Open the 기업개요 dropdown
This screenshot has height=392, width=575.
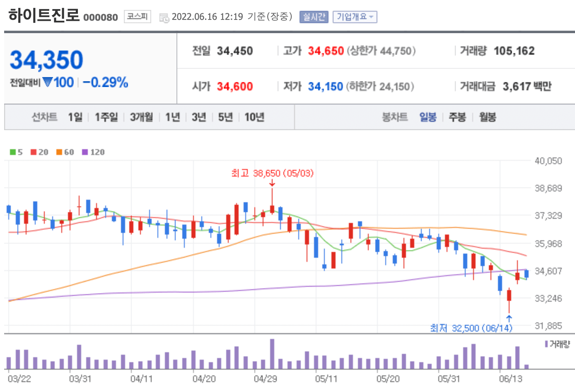(x=355, y=17)
